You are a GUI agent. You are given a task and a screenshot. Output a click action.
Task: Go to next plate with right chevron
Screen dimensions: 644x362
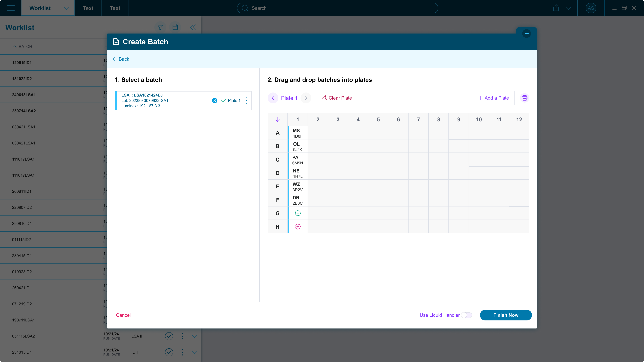point(306,98)
